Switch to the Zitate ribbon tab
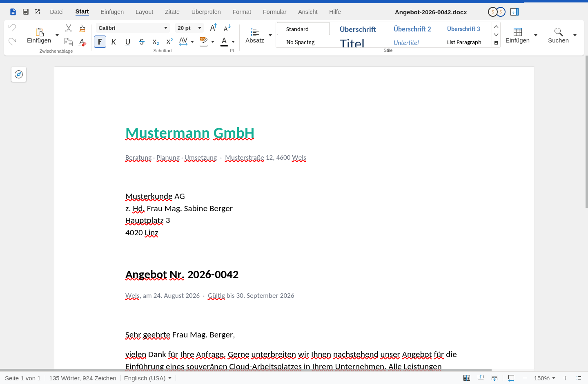Image resolution: width=588 pixels, height=384 pixels. pos(172,12)
